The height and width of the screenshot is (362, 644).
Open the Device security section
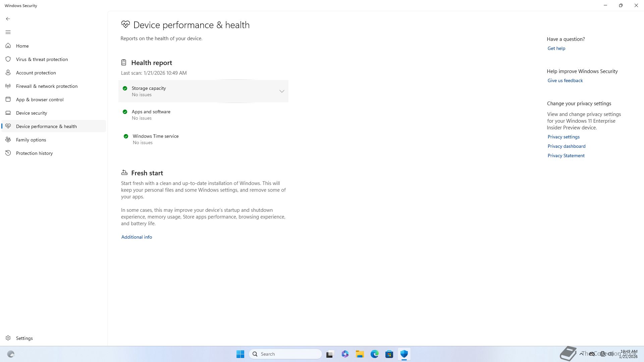32,113
